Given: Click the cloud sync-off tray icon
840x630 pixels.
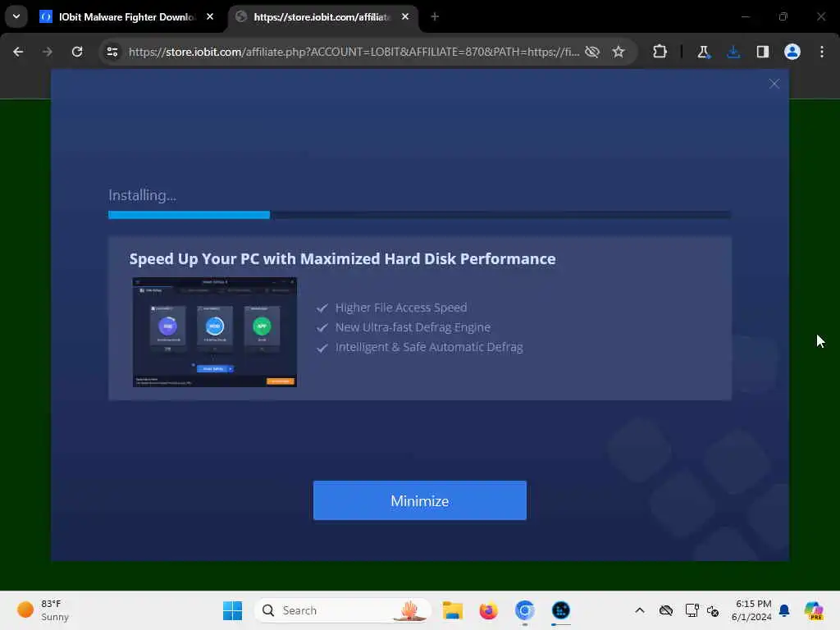Looking at the screenshot, I should point(666,610).
